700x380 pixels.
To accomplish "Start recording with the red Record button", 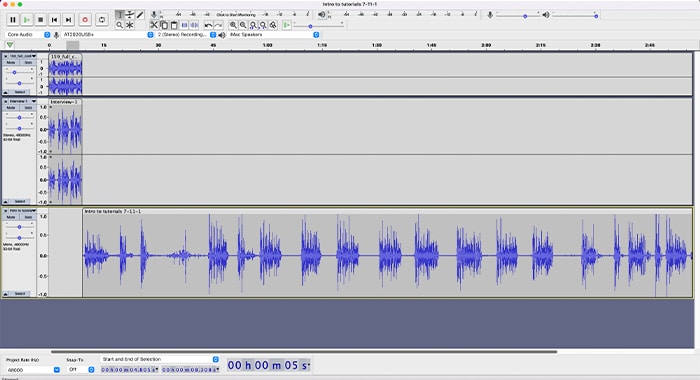I will pos(85,20).
